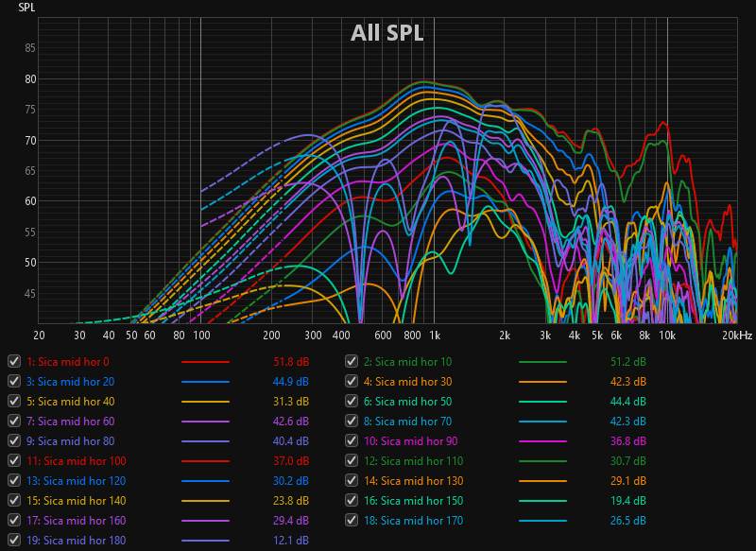Select the '10: Sica mid hor 90' label
This screenshot has width=756, height=551.
pos(411,441)
